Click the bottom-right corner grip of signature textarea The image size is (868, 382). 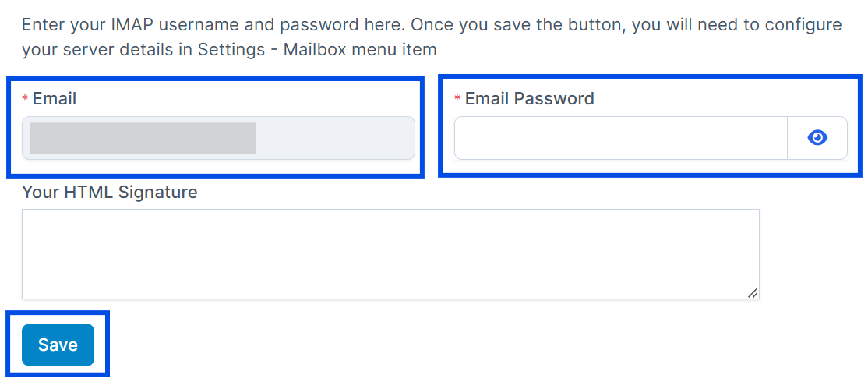753,293
